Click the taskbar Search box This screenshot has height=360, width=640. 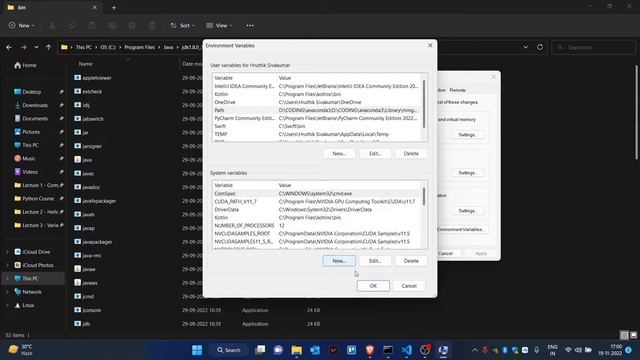click(x=229, y=350)
